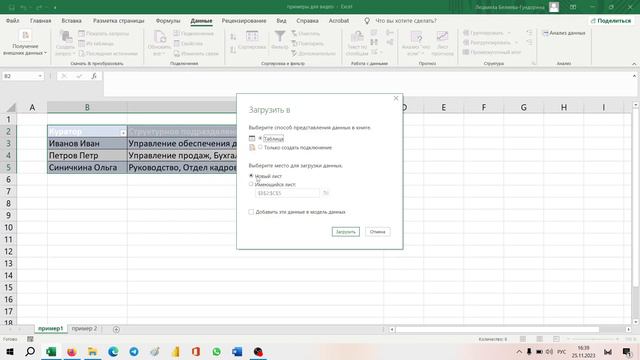The image size is (640, 360).
Task: Expand the formula bar chevron
Action: point(634,76)
